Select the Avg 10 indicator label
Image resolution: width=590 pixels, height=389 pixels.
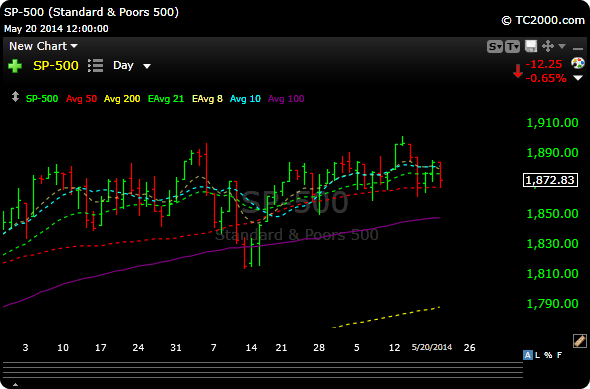245,99
